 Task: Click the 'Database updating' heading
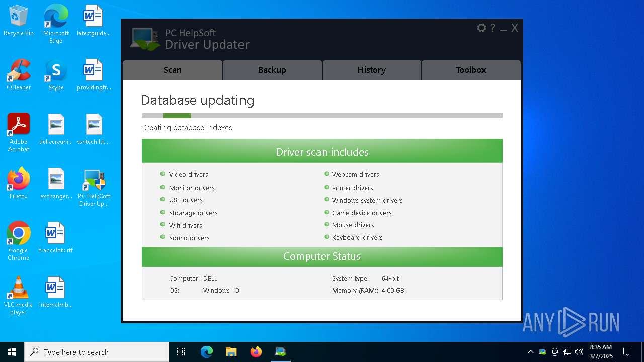[x=198, y=100]
